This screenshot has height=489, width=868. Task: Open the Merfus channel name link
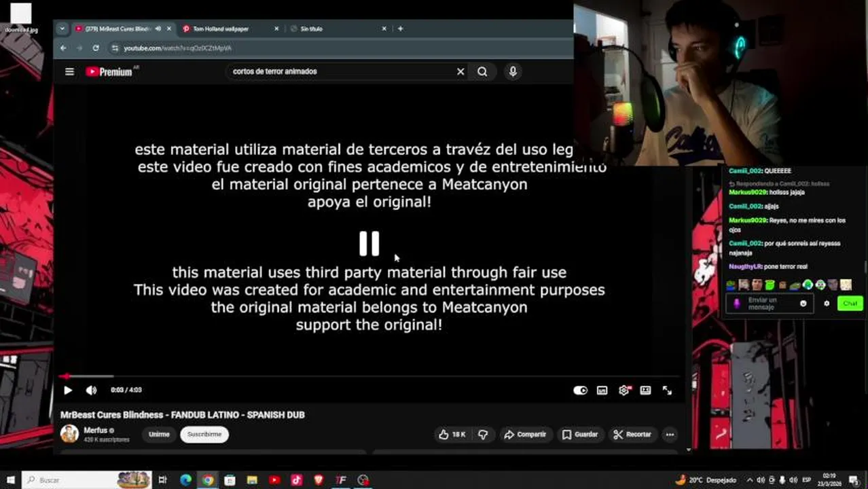click(x=95, y=431)
